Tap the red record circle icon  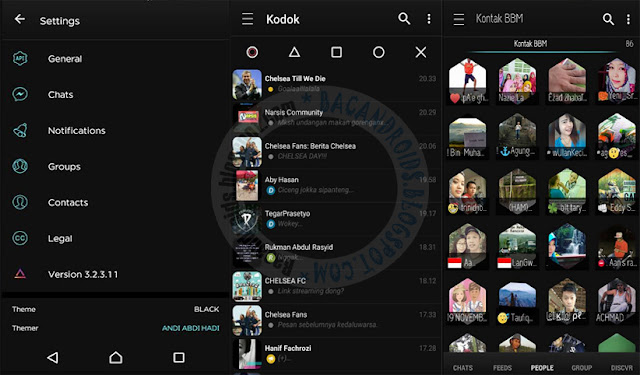[252, 52]
